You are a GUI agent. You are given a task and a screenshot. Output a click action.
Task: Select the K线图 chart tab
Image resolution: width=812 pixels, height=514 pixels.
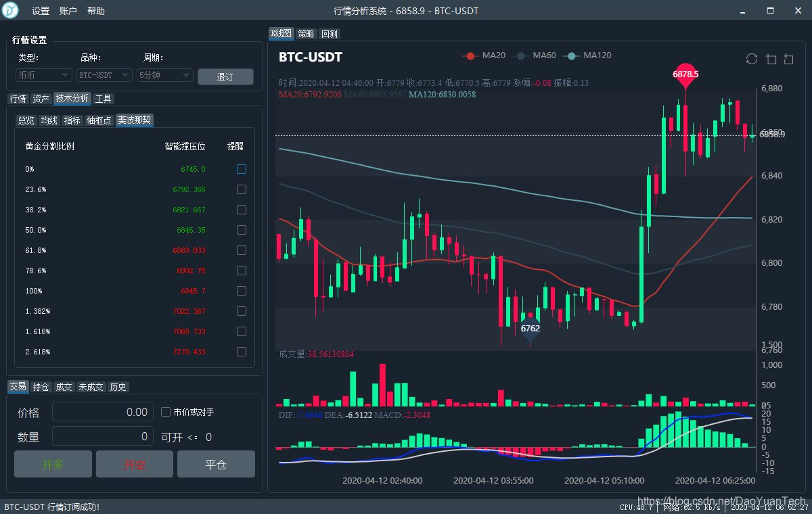coord(281,33)
